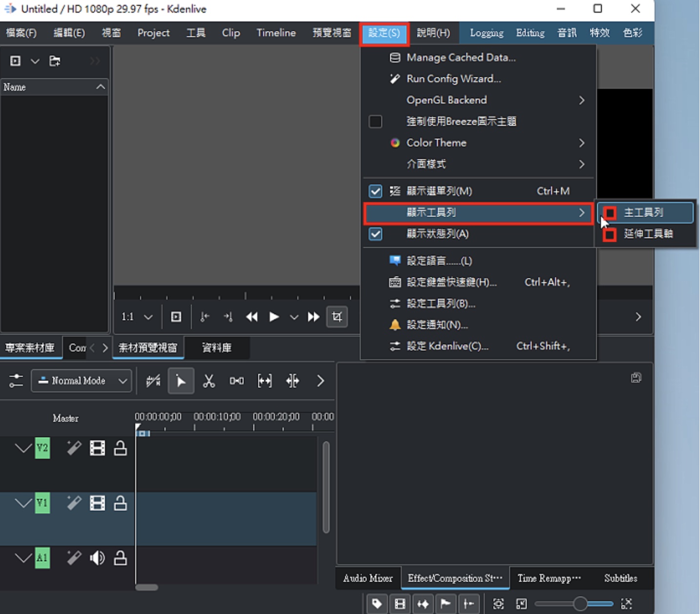Mute audio track A1

coord(98,558)
